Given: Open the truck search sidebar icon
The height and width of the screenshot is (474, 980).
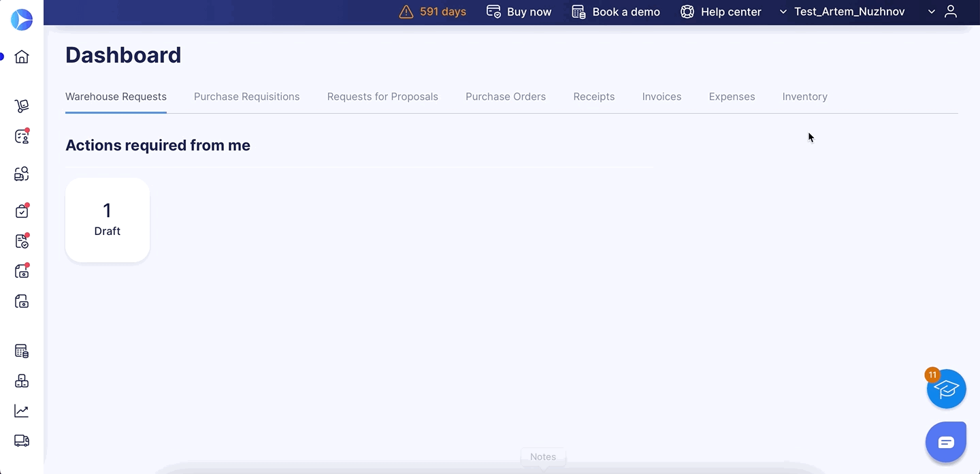Looking at the screenshot, I should [x=22, y=174].
